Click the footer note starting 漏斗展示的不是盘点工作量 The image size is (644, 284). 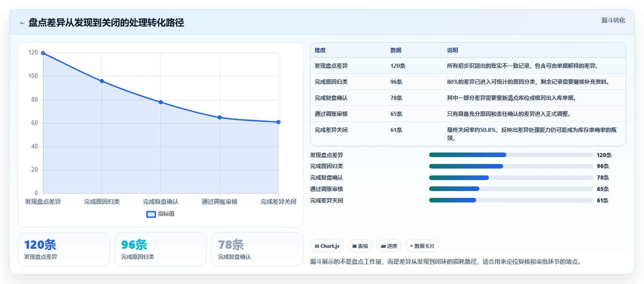click(x=445, y=262)
